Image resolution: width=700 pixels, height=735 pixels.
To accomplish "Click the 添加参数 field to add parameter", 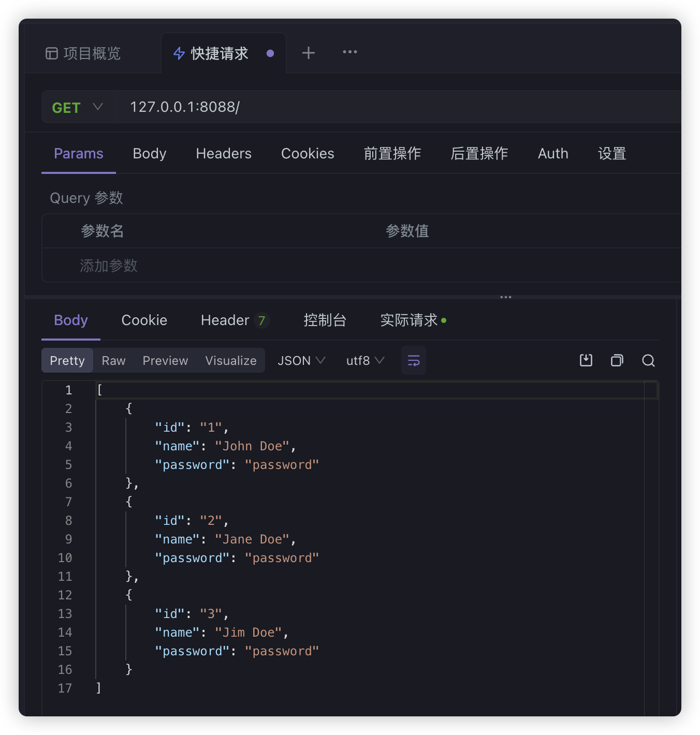I will click(109, 266).
